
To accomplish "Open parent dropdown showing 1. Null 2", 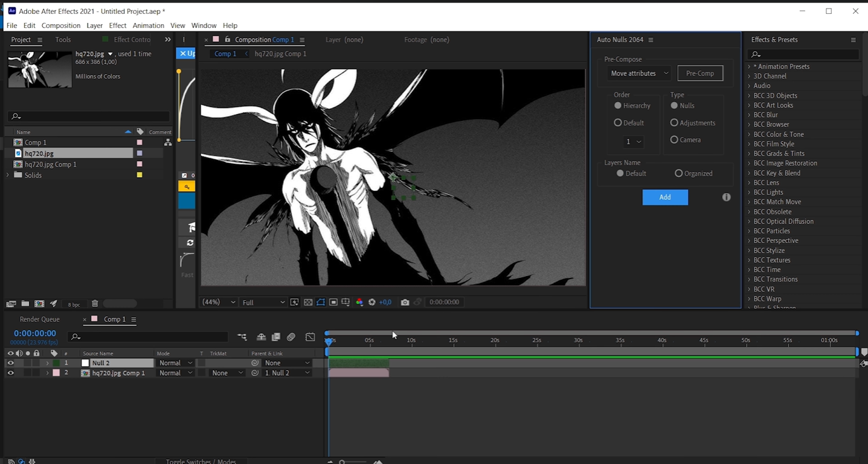I will 287,373.
